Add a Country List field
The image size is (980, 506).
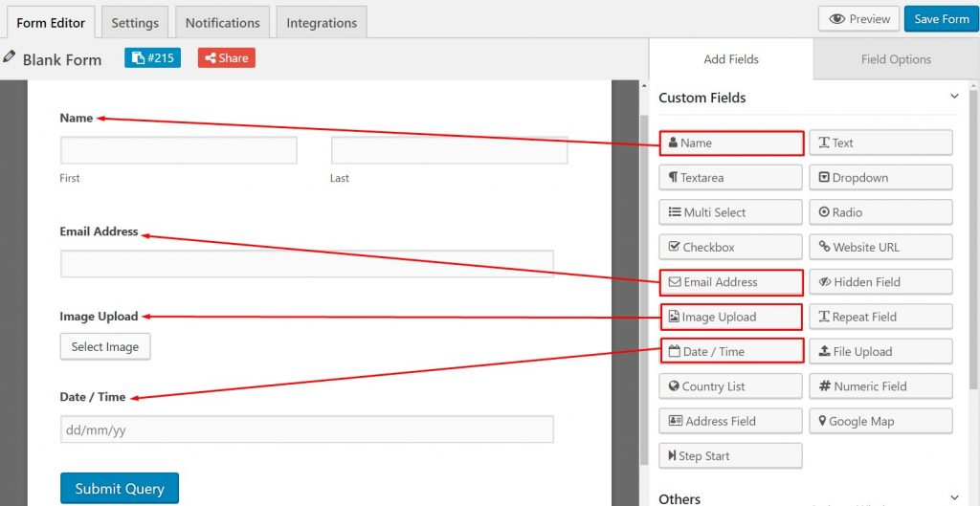click(730, 386)
